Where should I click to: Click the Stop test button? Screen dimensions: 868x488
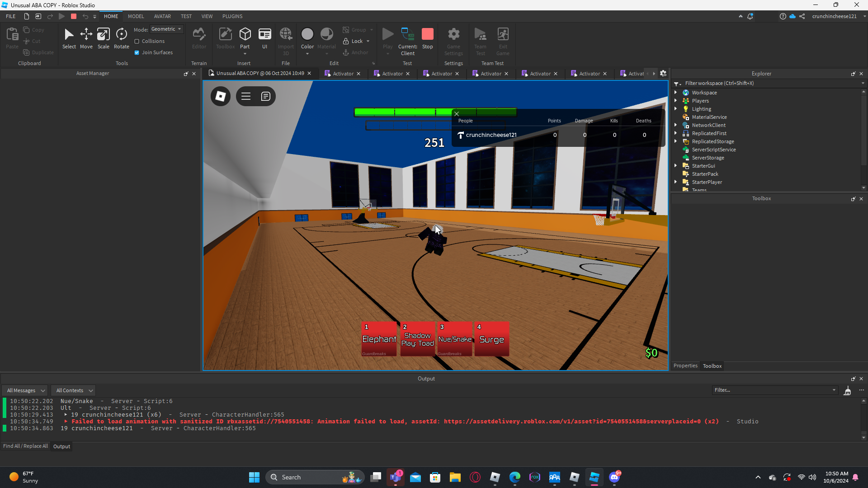(x=427, y=38)
